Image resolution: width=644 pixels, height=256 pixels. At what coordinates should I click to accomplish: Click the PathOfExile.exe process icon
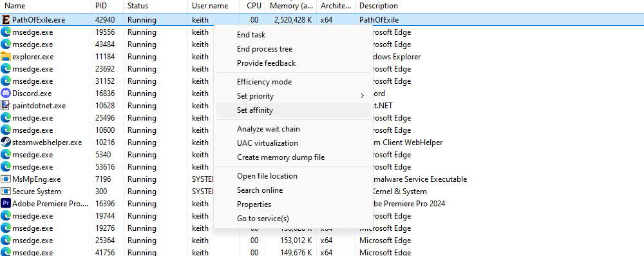pos(6,20)
